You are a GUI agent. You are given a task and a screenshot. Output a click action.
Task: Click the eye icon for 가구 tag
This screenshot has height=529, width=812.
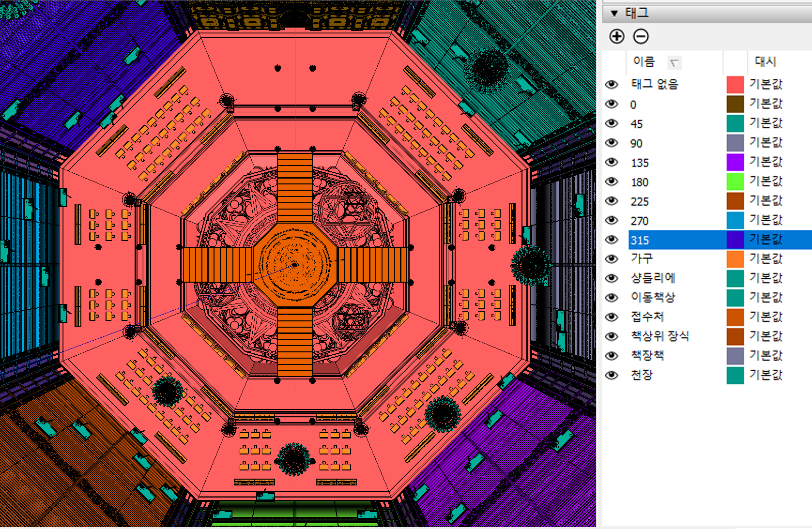(612, 259)
